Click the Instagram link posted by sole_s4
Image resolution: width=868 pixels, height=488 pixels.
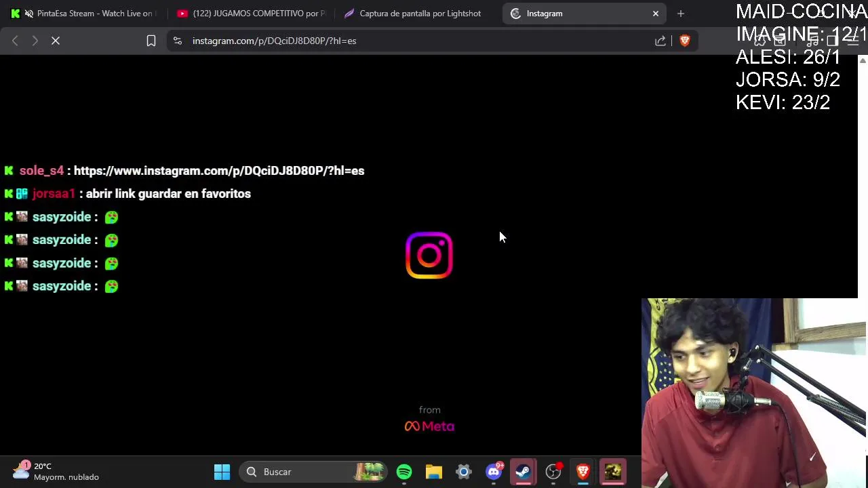tap(219, 171)
